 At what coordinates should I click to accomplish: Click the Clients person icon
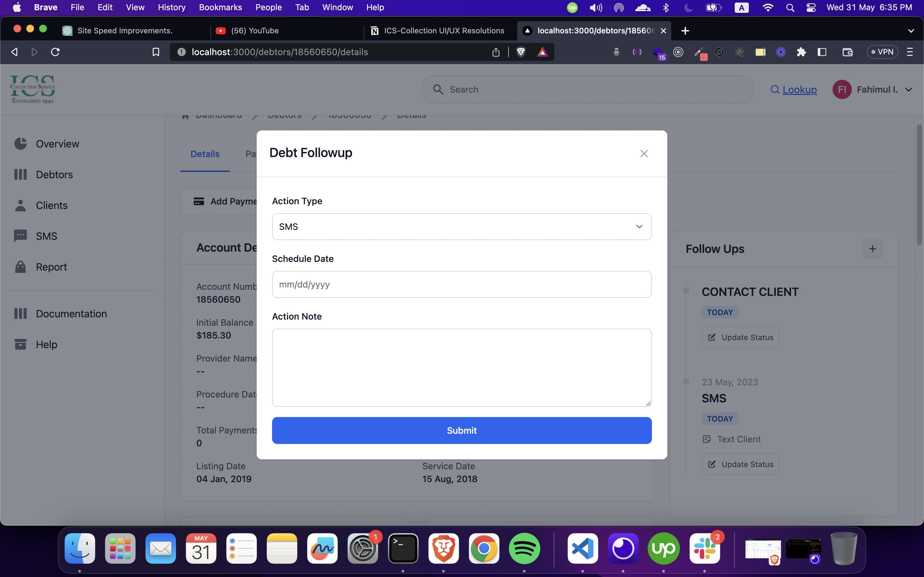[20, 205]
